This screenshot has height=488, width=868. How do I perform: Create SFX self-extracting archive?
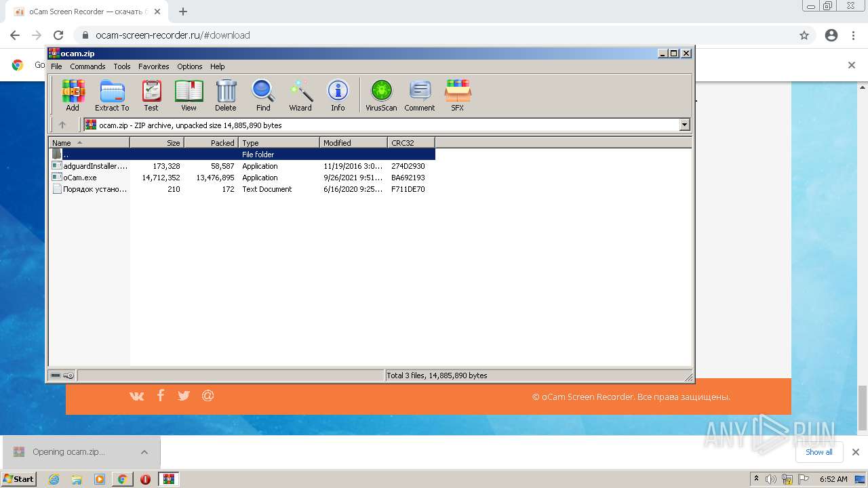pos(458,96)
